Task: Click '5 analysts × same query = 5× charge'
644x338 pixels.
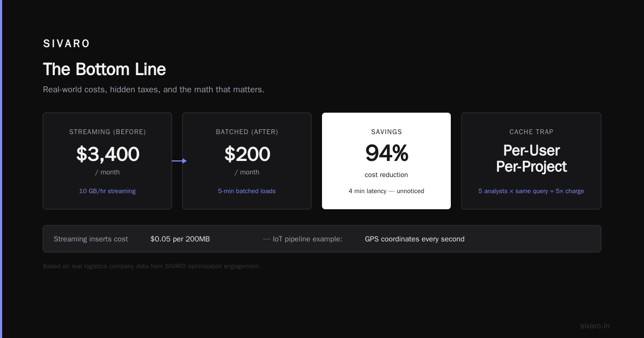Action: pyautogui.click(x=531, y=191)
